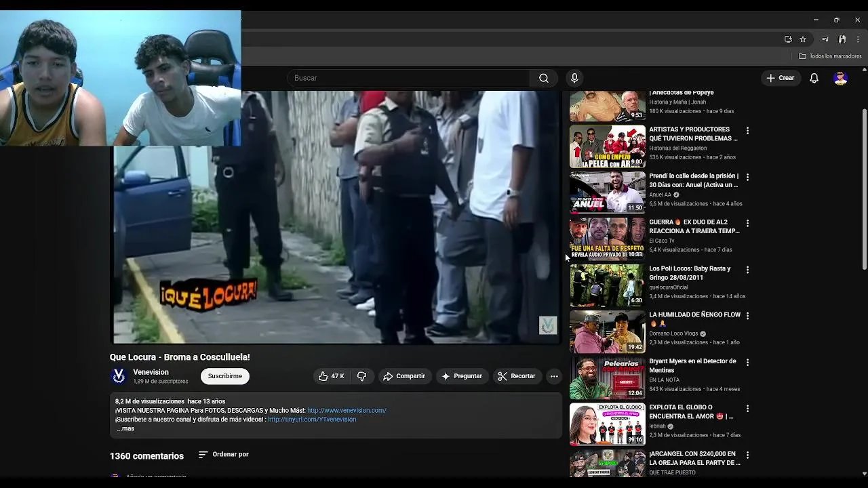Click channel name EN LA NOTA
The image size is (868, 488).
(665, 380)
